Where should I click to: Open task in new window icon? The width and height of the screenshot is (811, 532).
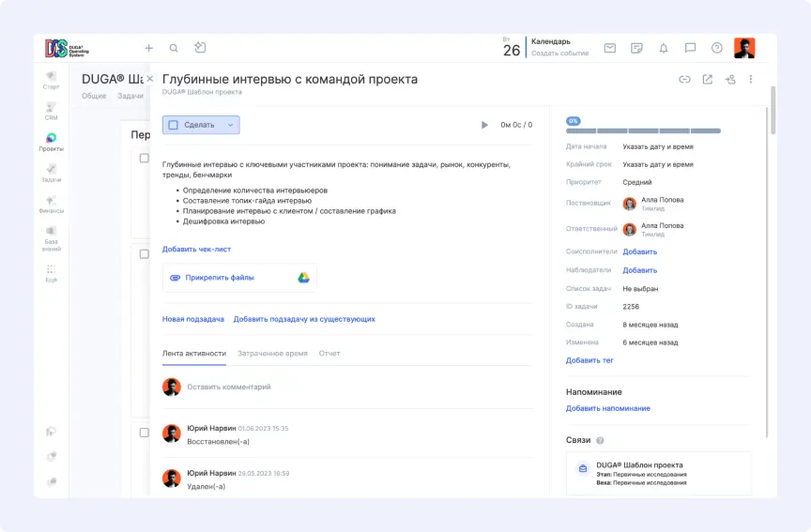pyautogui.click(x=708, y=80)
